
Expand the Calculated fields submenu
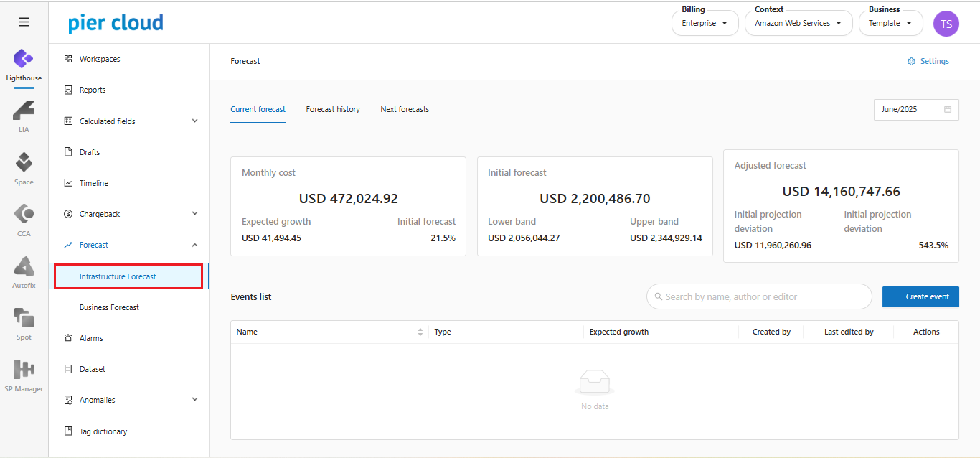pos(194,121)
